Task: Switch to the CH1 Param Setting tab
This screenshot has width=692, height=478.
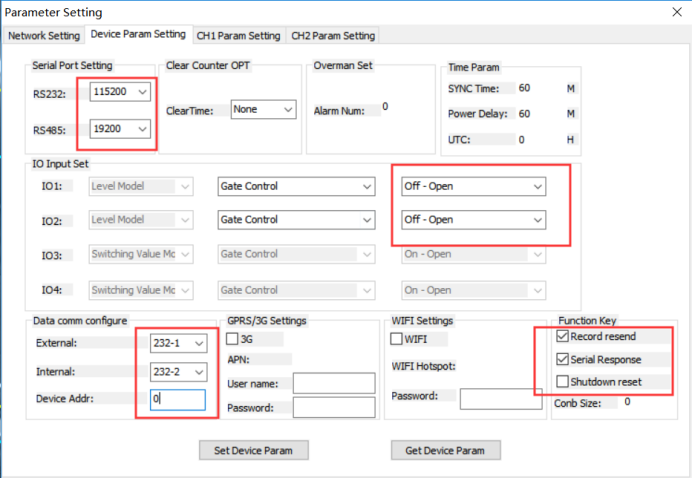Action: [x=238, y=36]
